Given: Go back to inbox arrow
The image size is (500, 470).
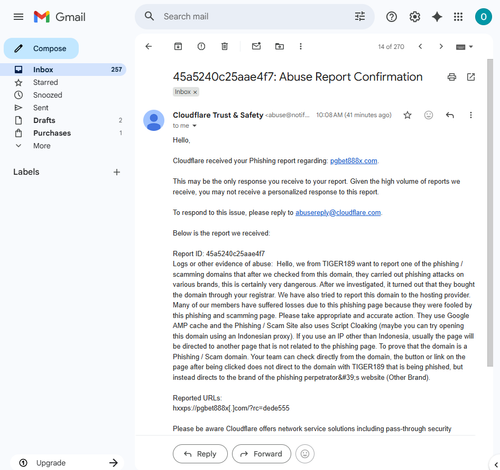Looking at the screenshot, I should point(149,46).
